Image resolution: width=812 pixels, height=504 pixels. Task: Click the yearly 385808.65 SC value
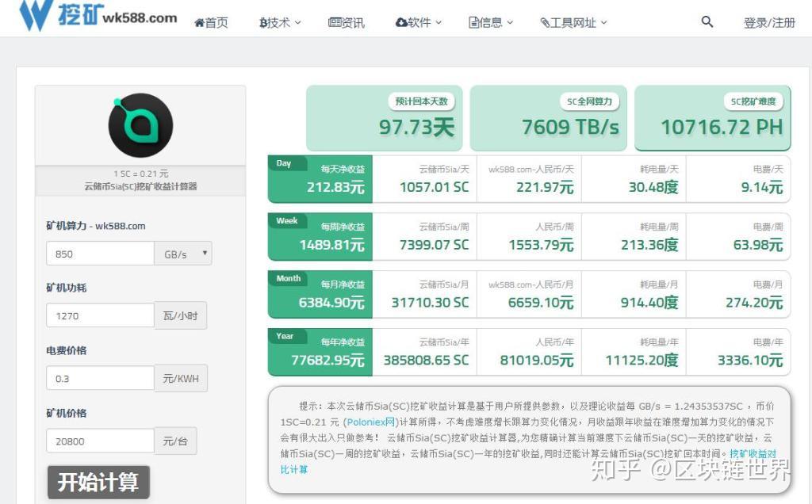point(426,360)
